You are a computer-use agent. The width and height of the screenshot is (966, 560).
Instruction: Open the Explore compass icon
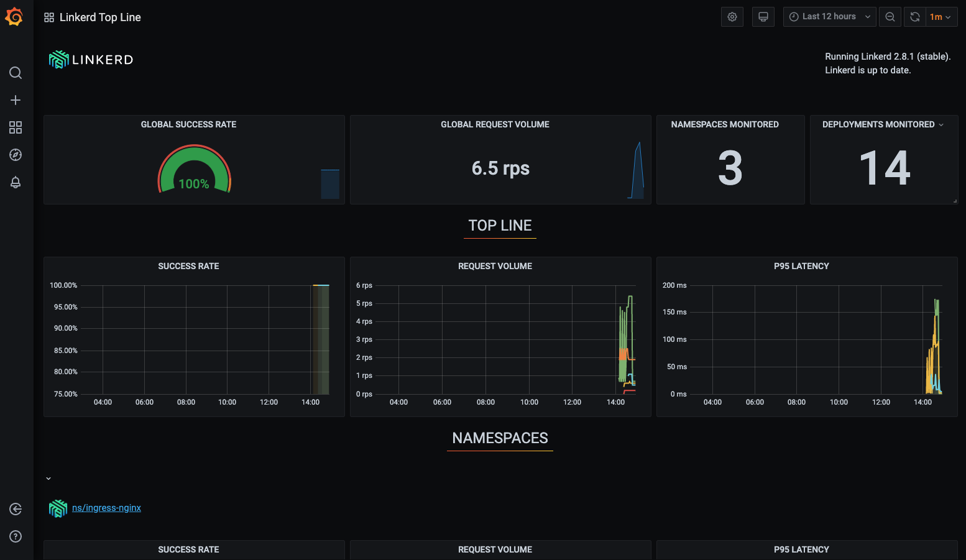(16, 155)
